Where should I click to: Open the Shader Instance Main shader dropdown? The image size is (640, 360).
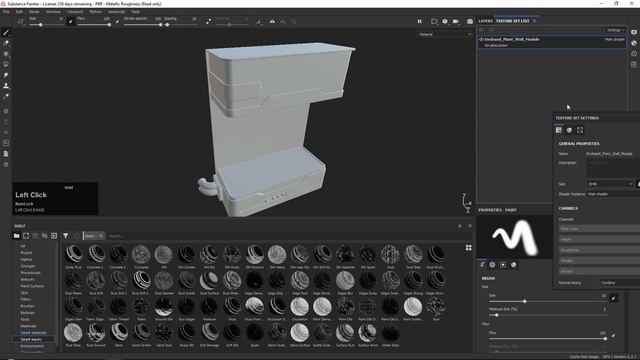point(613,194)
